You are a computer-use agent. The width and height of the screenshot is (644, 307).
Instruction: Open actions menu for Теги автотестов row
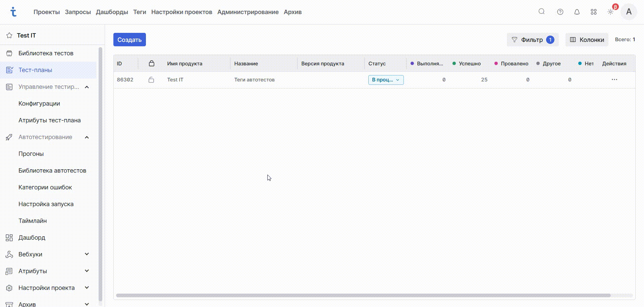pos(614,80)
